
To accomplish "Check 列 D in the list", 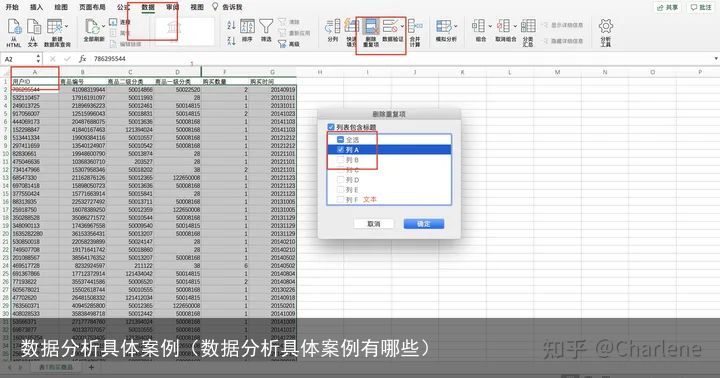I will coord(340,180).
